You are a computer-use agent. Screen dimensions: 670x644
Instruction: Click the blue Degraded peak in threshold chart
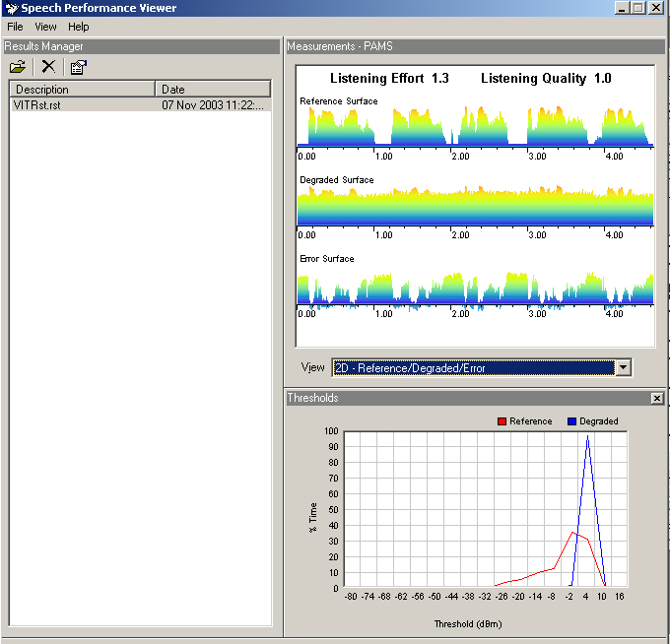tap(588, 436)
